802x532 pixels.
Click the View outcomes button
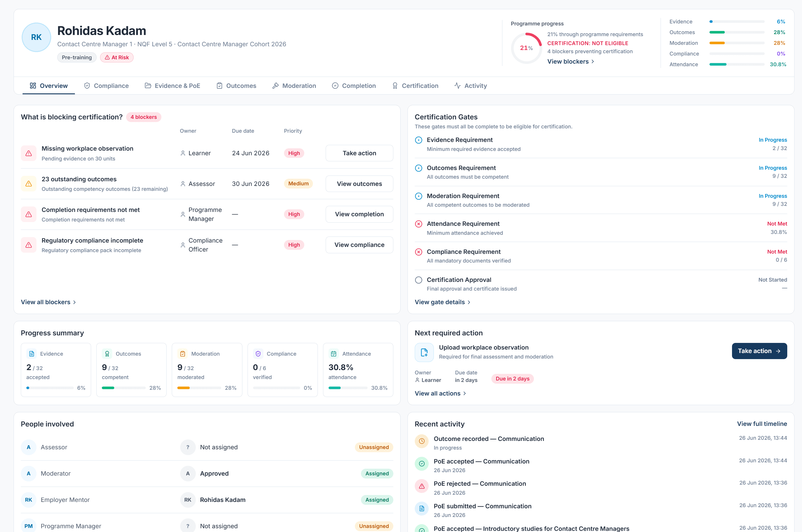pyautogui.click(x=359, y=184)
